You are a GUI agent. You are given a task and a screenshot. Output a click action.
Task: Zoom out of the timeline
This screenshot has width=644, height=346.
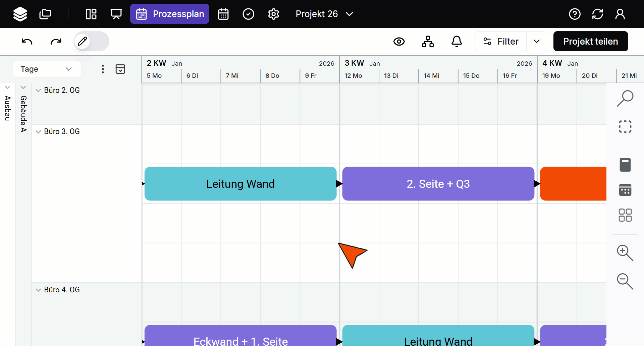pos(625,281)
